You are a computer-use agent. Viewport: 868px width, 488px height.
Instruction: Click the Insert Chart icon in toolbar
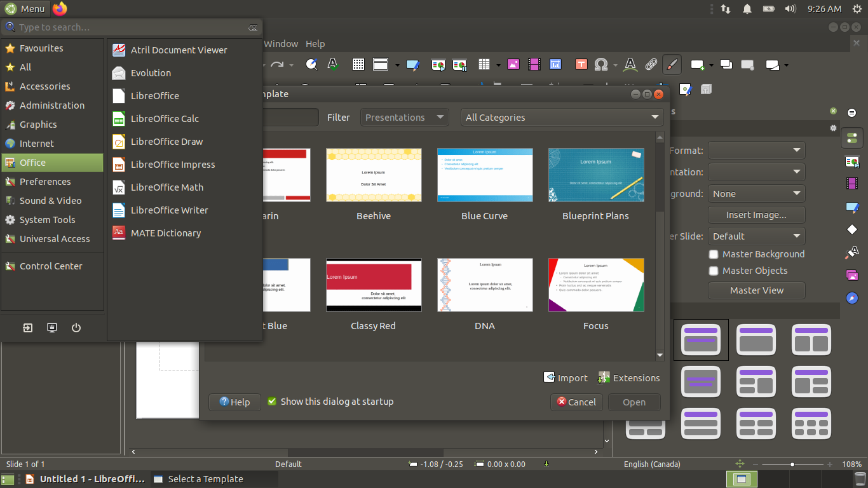coord(555,64)
